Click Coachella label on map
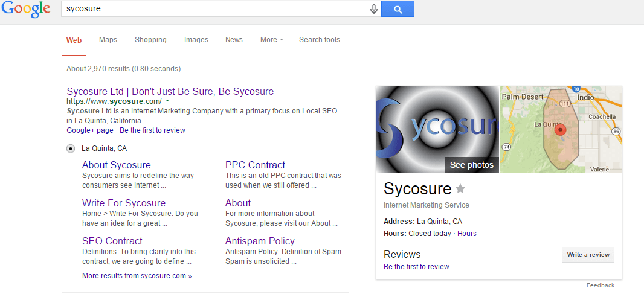The width and height of the screenshot is (644, 303). click(x=602, y=117)
